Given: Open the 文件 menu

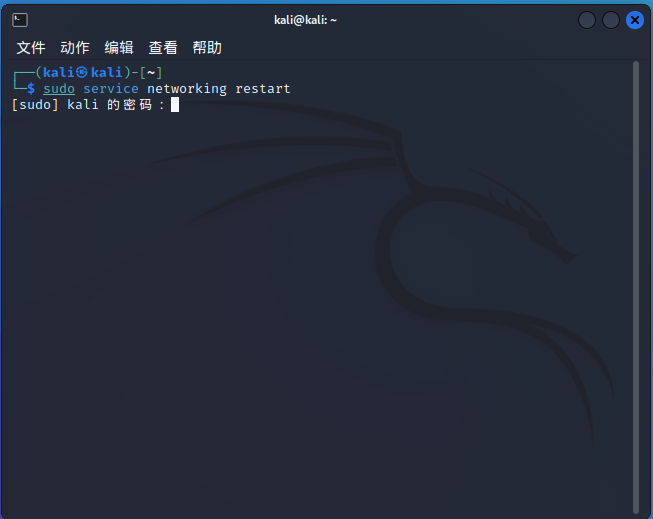Looking at the screenshot, I should pos(31,47).
